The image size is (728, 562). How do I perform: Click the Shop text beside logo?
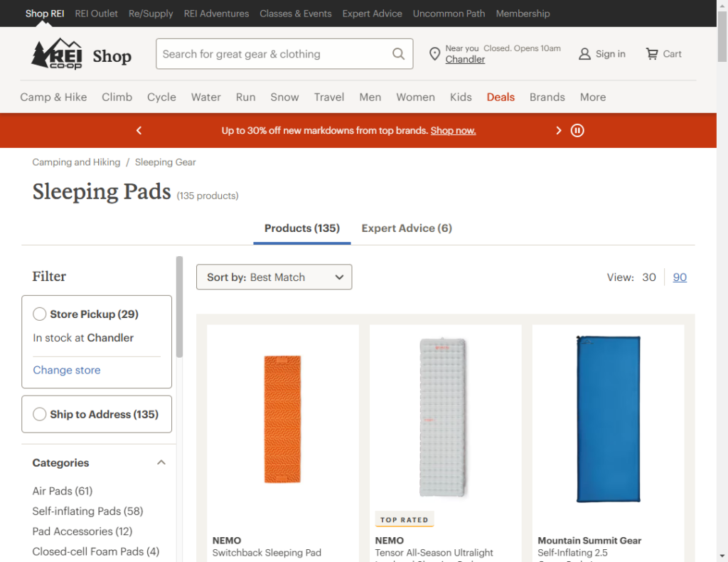pos(112,56)
